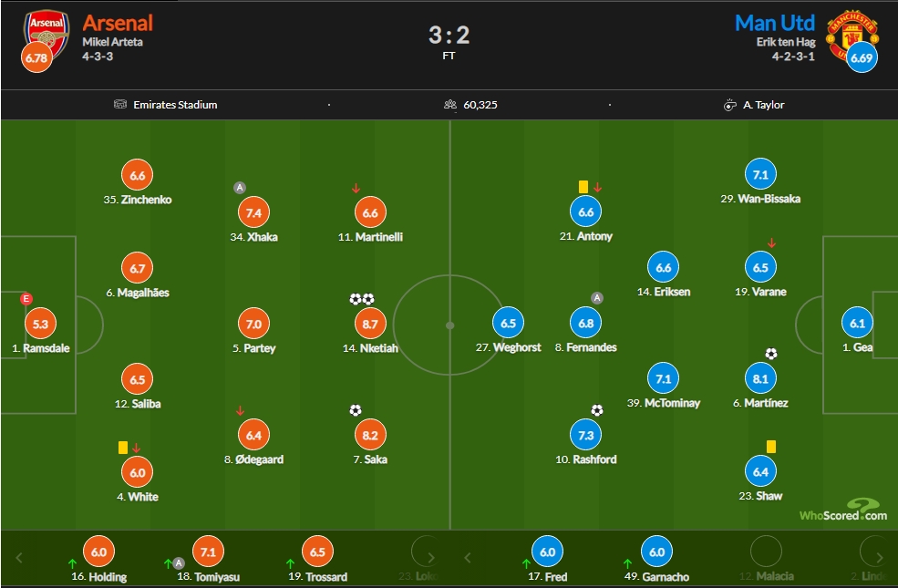Open the Arsenal team name link
This screenshot has width=898, height=588.
point(118,23)
